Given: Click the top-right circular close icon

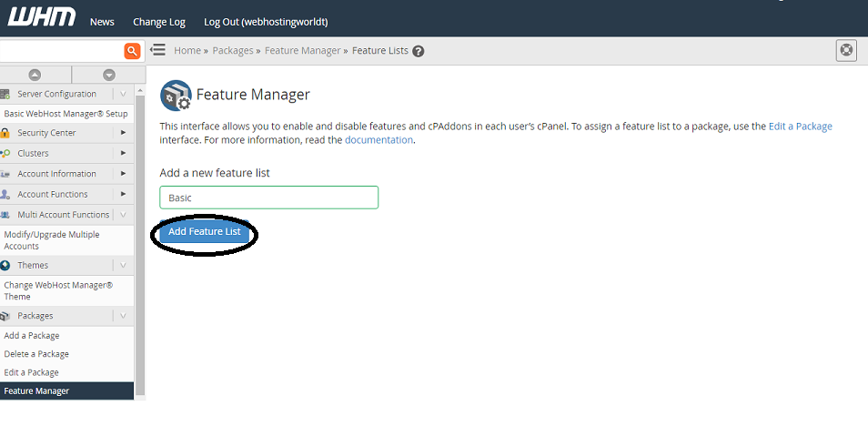Looking at the screenshot, I should (846, 50).
